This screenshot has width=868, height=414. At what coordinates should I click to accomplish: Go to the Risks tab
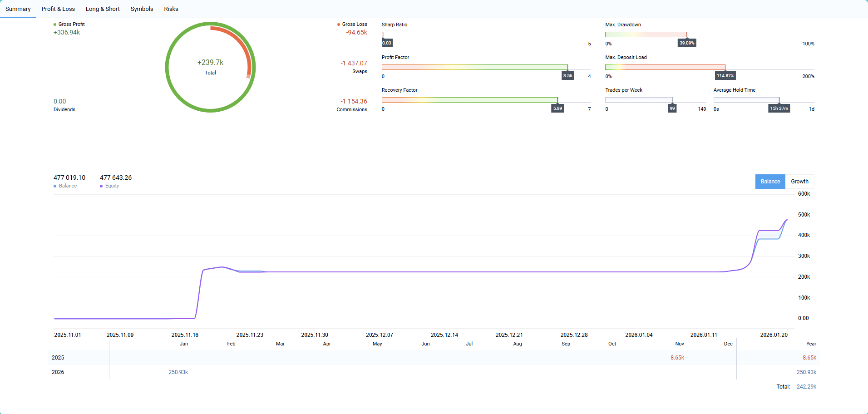tap(171, 9)
